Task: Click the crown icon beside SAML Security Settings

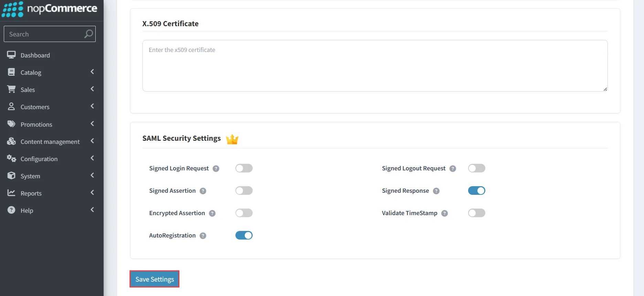Action: 232,139
